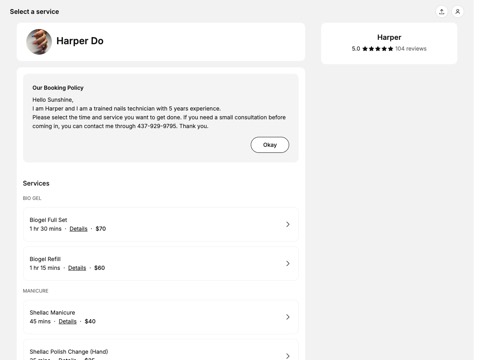Open the user account icon

[x=458, y=12]
